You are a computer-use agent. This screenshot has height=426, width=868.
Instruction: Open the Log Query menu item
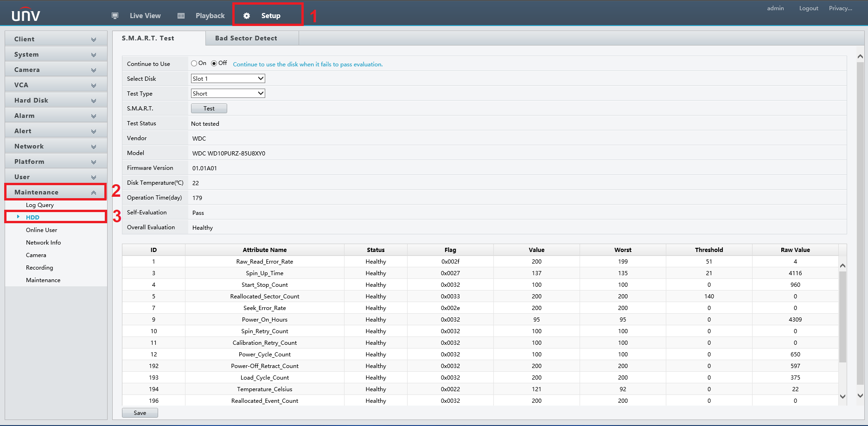click(40, 205)
